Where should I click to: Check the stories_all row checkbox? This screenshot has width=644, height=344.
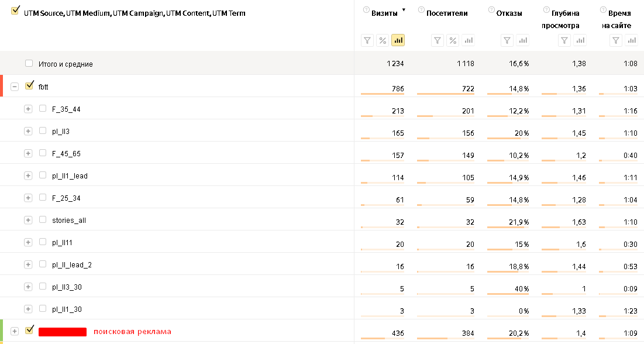[x=43, y=219]
